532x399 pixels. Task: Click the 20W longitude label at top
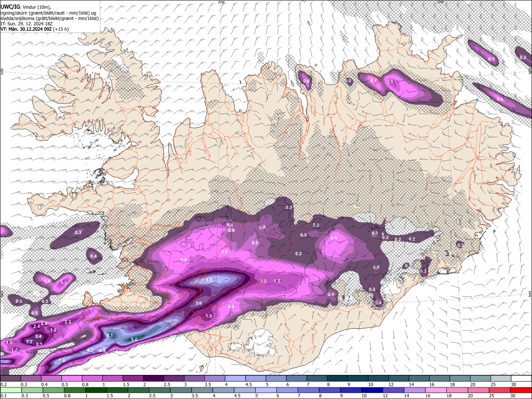pyautogui.click(x=221, y=2)
